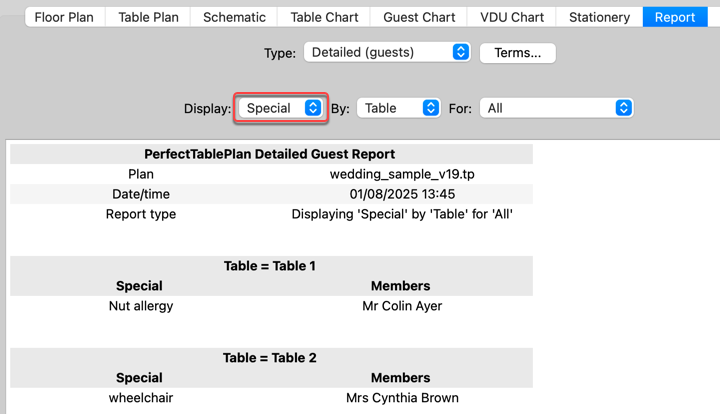The width and height of the screenshot is (720, 414).
Task: Show the Guest Chart tab
Action: [x=421, y=17]
